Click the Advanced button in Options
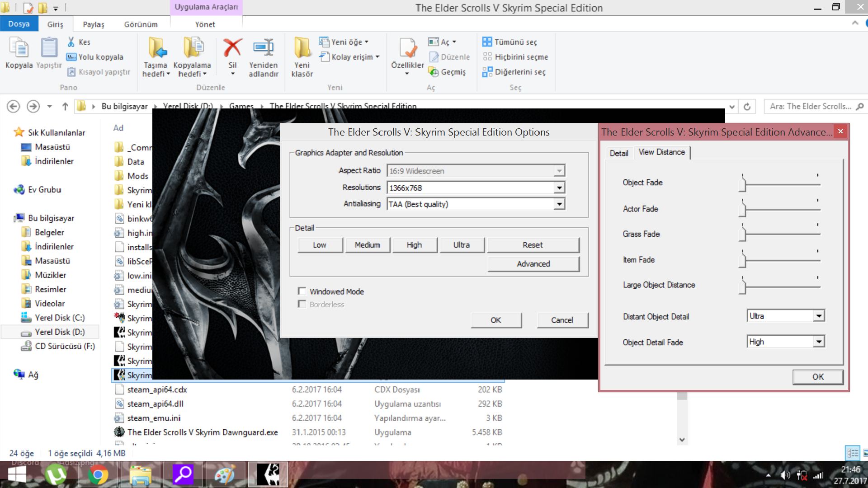The image size is (868, 488). [533, 264]
